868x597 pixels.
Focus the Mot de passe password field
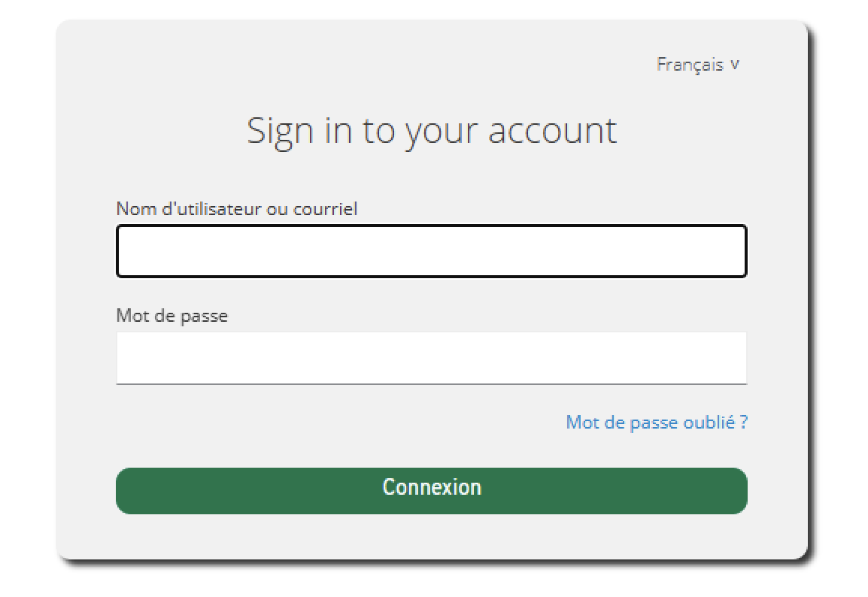tap(431, 358)
